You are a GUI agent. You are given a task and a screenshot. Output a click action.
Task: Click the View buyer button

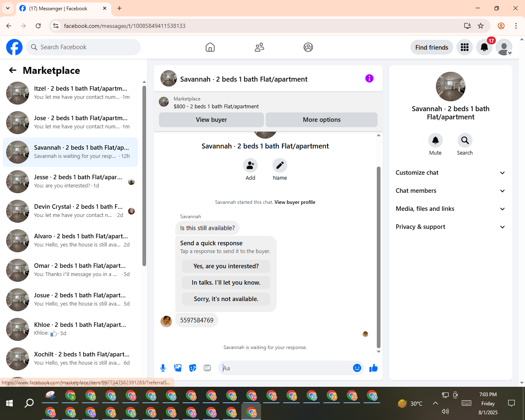point(211,120)
